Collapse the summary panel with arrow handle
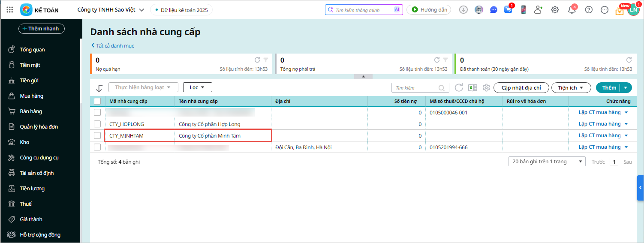This screenshot has height=243, width=644. click(x=363, y=77)
